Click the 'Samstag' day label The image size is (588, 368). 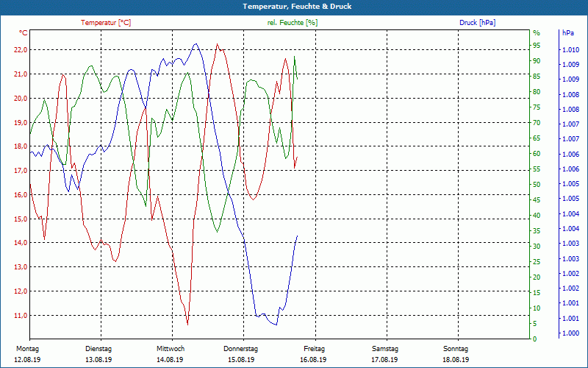point(384,349)
